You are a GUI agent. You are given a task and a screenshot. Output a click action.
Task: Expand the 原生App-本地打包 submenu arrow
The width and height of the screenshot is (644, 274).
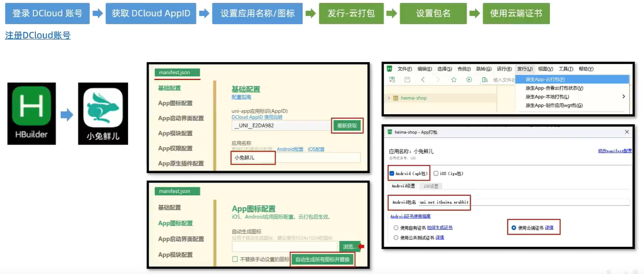[624, 97]
